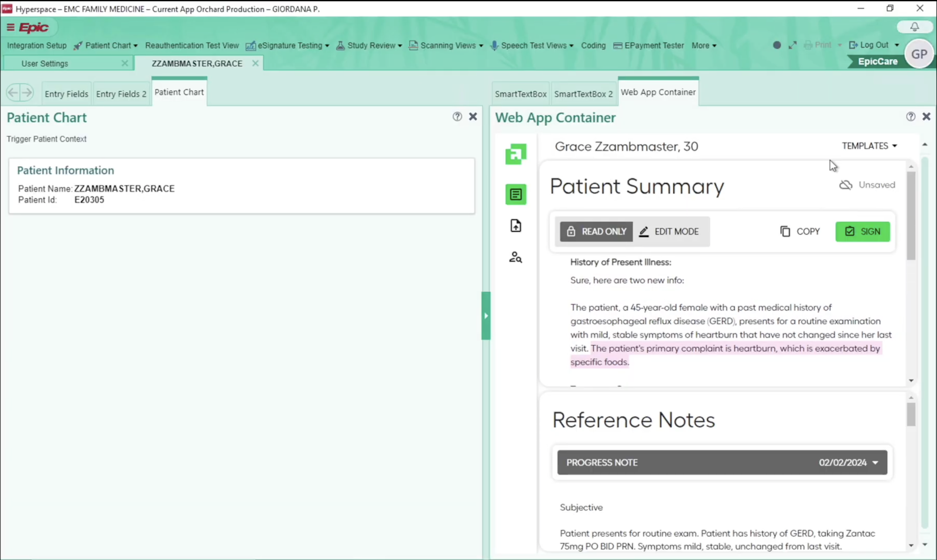Open the Print options dropdown arrow

839,45
